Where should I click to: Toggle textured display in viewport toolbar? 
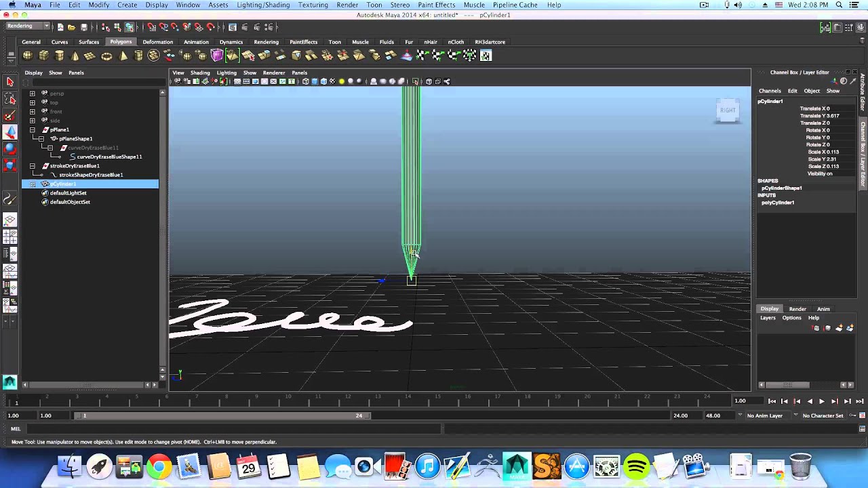click(x=332, y=81)
